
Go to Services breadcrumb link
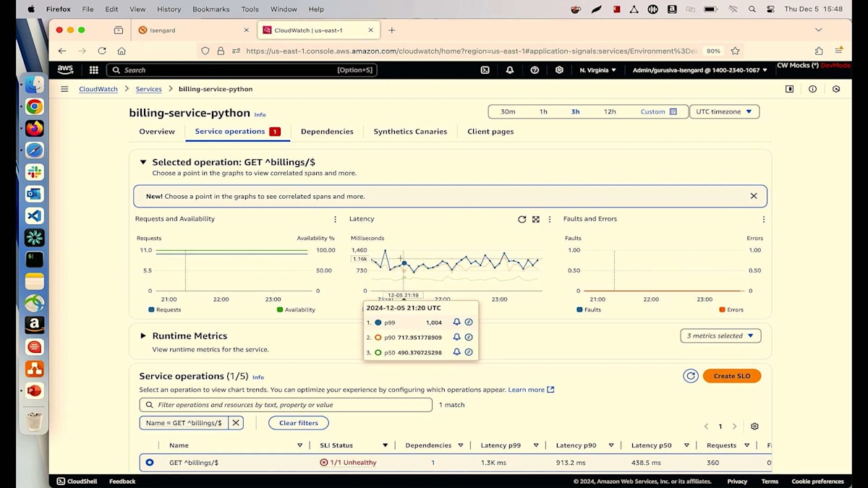click(148, 89)
